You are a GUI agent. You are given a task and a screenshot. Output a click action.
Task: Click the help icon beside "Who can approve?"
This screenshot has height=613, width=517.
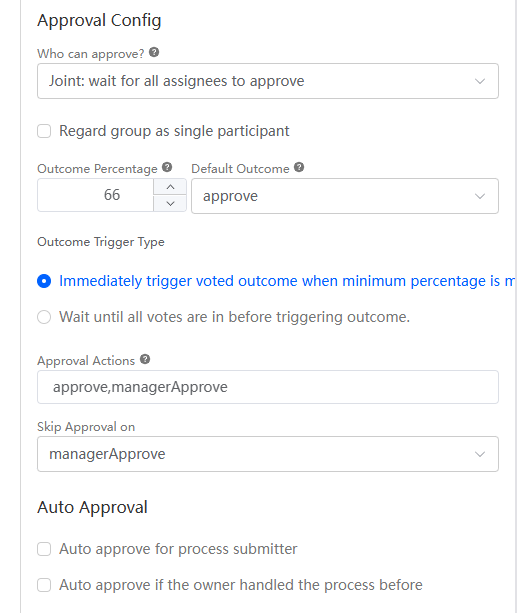[x=154, y=52]
